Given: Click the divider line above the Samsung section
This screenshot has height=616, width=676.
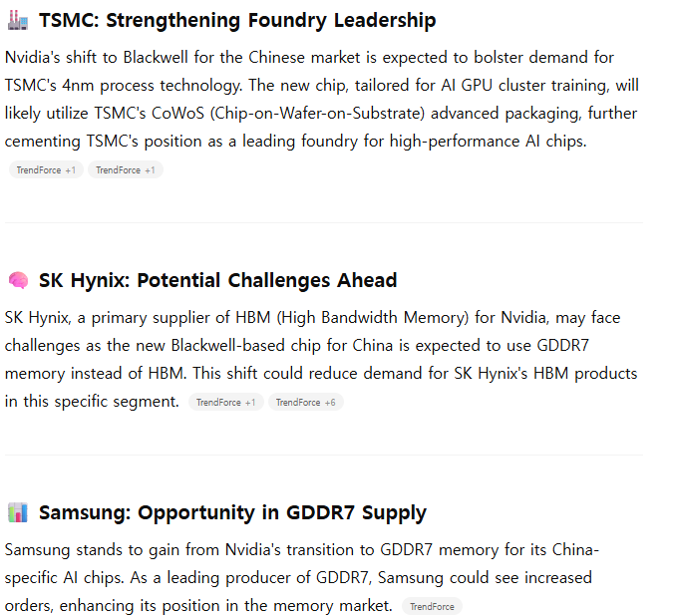Looking at the screenshot, I should point(324,455).
